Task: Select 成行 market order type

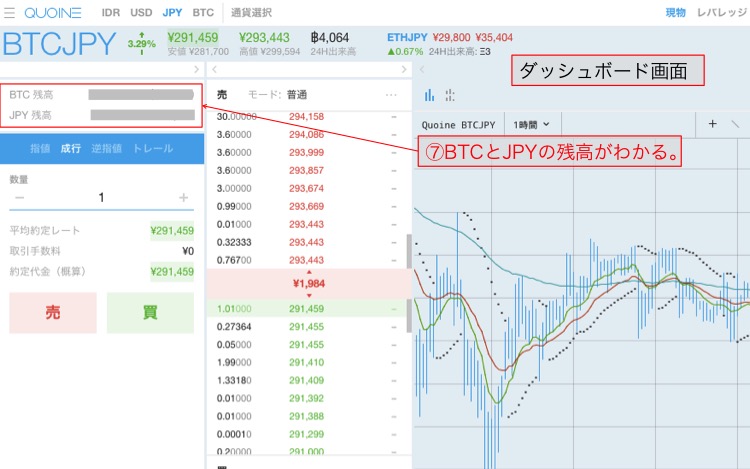Action: pos(70,149)
